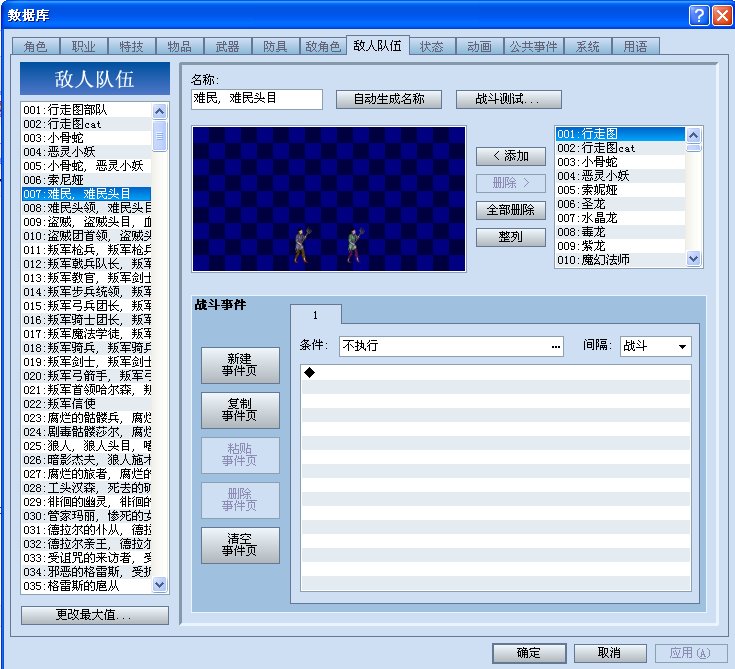Select troop 022:叛军信使

point(87,404)
